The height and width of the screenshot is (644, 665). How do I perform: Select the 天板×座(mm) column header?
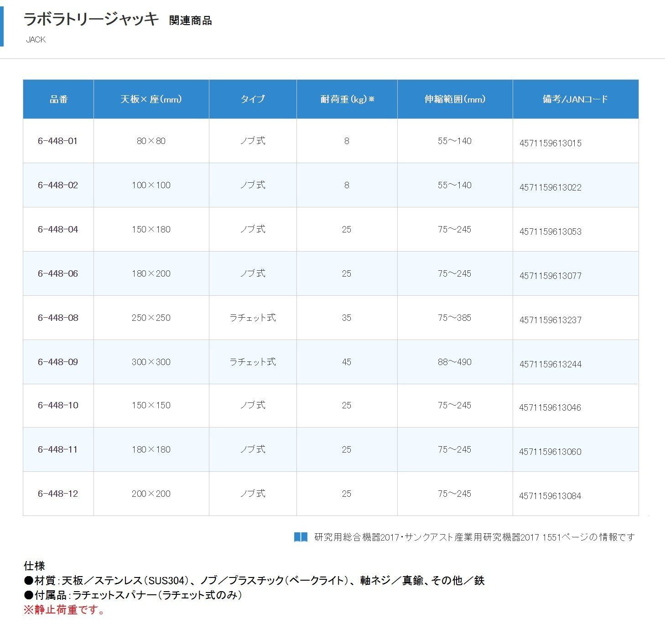[x=151, y=99]
